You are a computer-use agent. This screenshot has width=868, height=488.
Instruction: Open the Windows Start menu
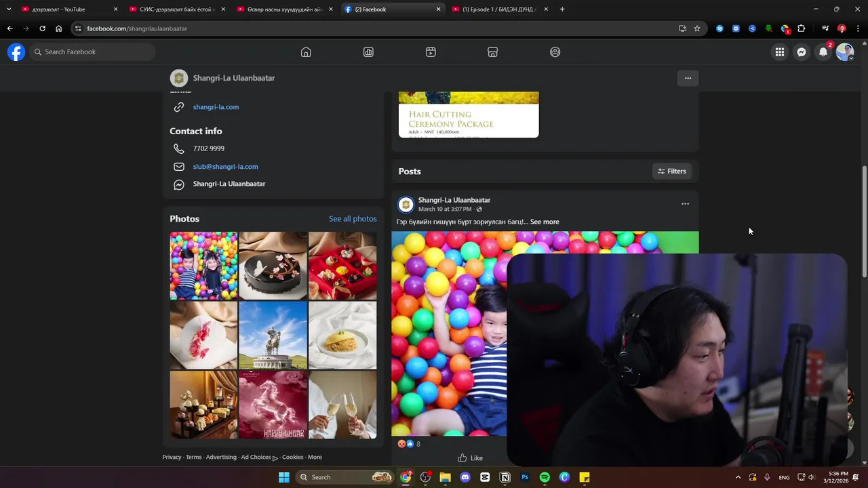[283, 477]
